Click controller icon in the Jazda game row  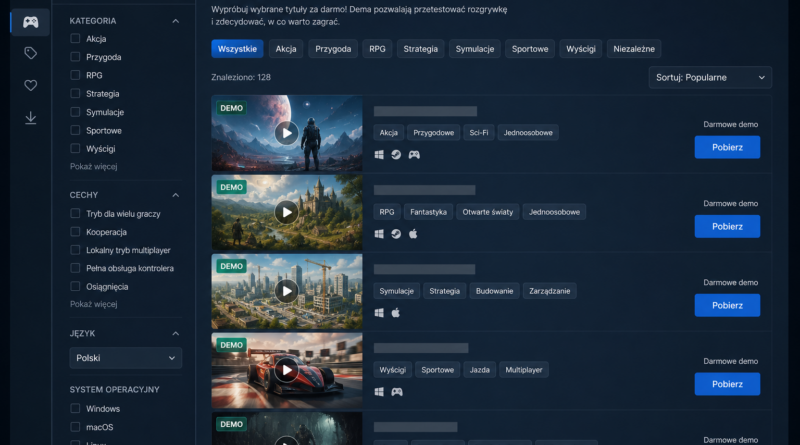pyautogui.click(x=397, y=392)
